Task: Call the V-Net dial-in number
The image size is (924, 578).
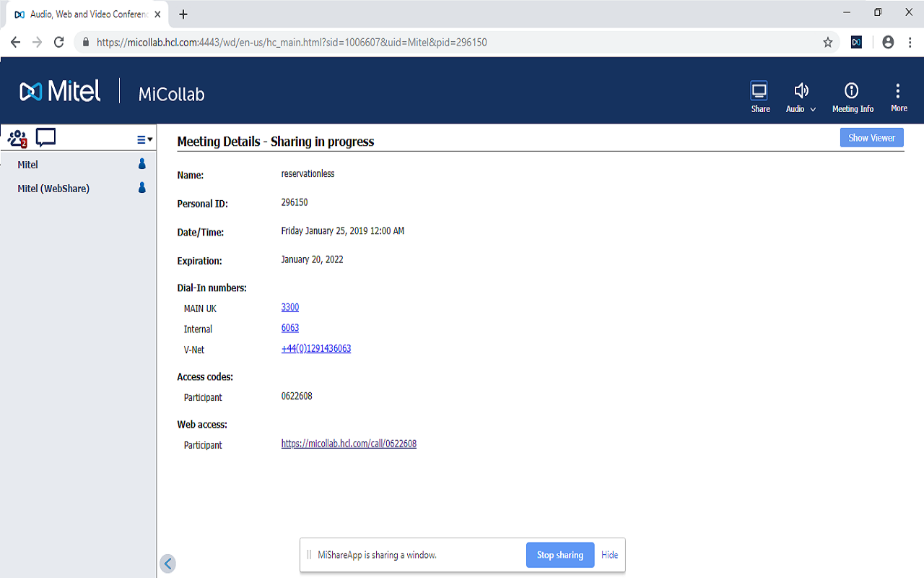Action: [316, 348]
